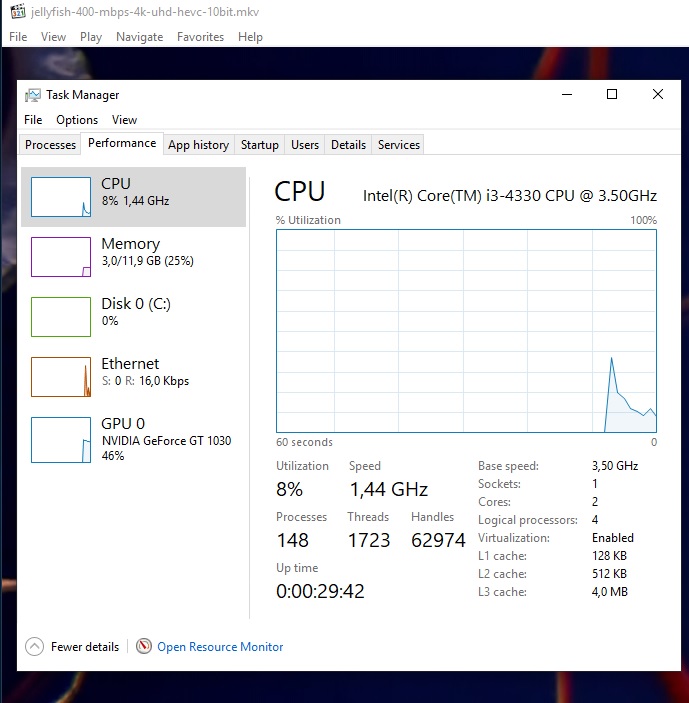
Task: Collapse view with Fewer details chevron
Action: click(35, 647)
